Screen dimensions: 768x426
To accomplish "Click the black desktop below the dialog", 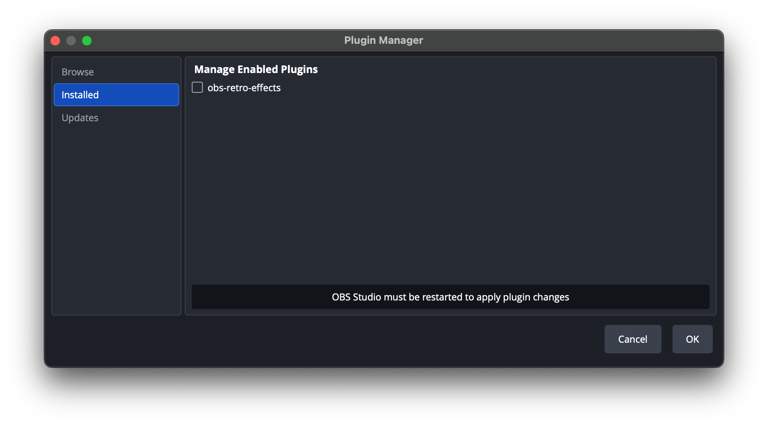I will tap(384, 398).
